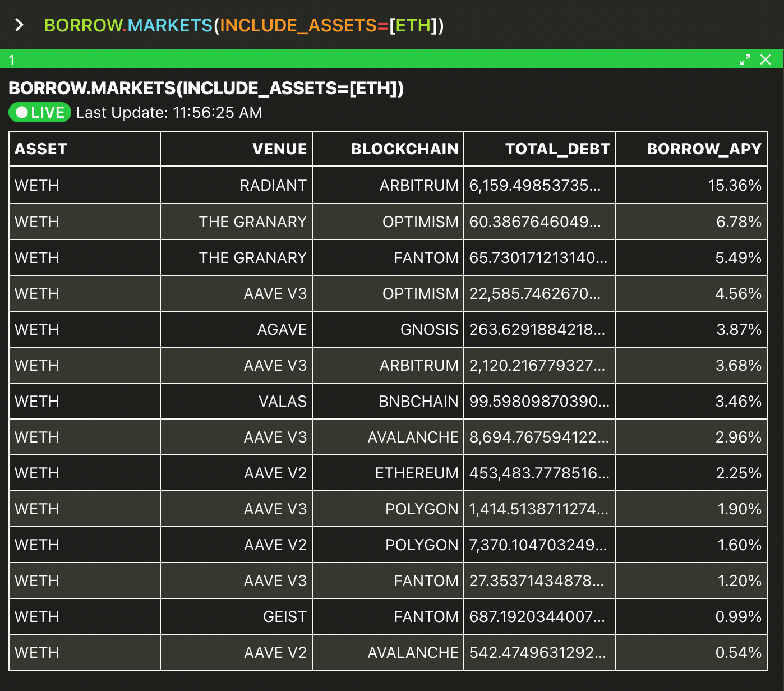Select the VALAS venue cell
This screenshot has height=691, width=784.
237,401
